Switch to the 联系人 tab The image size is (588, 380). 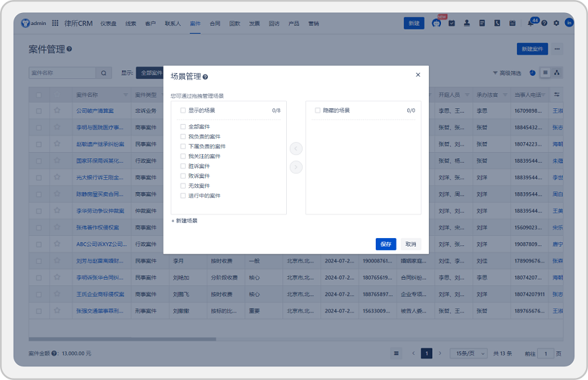coord(173,23)
